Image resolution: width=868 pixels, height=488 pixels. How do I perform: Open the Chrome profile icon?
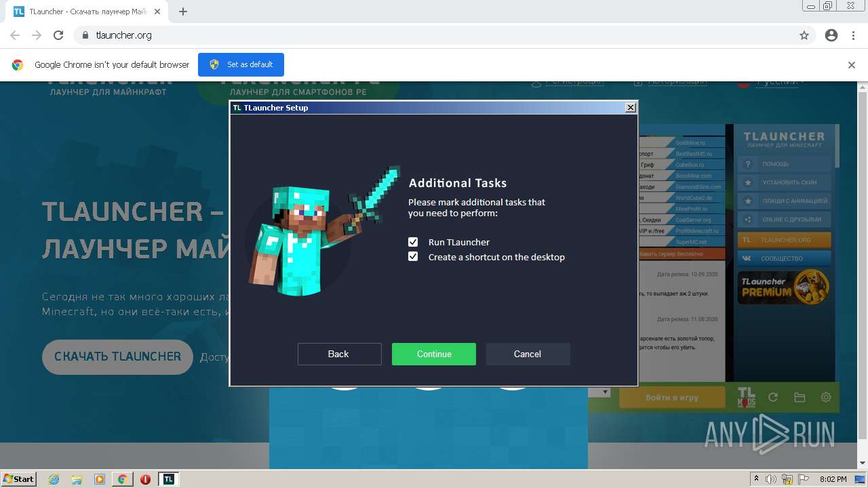[831, 35]
